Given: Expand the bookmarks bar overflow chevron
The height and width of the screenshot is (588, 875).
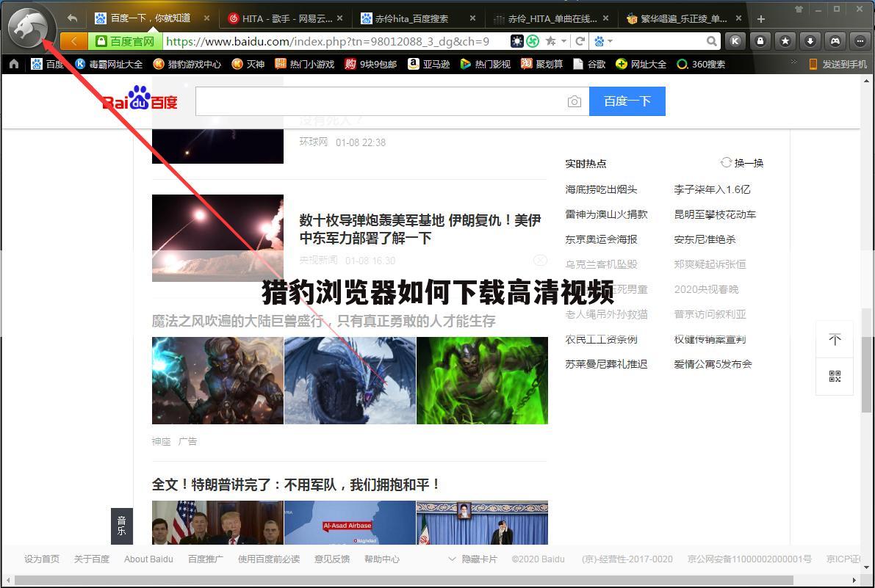Looking at the screenshot, I should (793, 62).
